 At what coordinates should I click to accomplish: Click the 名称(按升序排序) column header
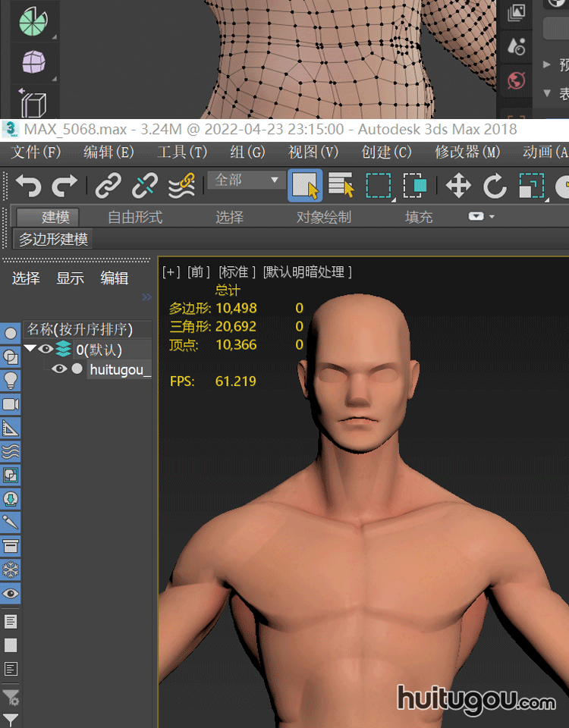click(80, 329)
